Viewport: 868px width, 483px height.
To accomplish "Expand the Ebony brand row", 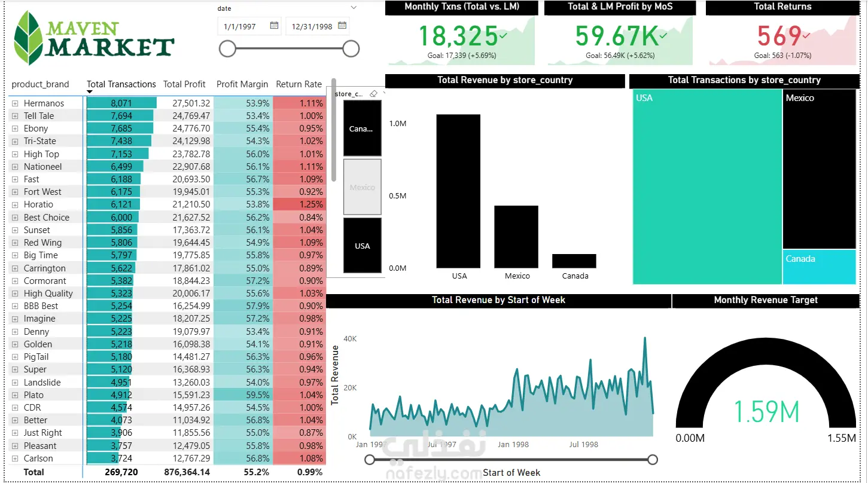I will coord(16,129).
